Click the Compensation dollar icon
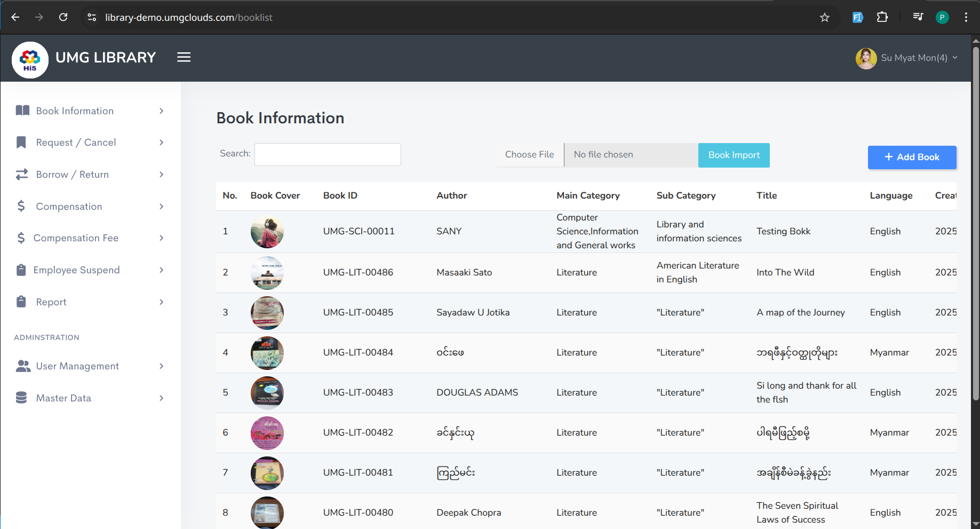This screenshot has height=529, width=980. click(21, 206)
